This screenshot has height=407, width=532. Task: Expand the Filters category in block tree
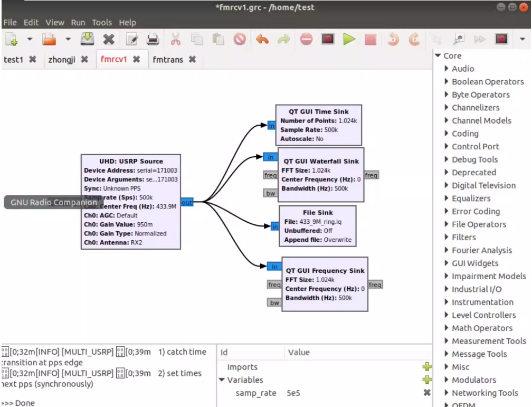[x=446, y=238]
